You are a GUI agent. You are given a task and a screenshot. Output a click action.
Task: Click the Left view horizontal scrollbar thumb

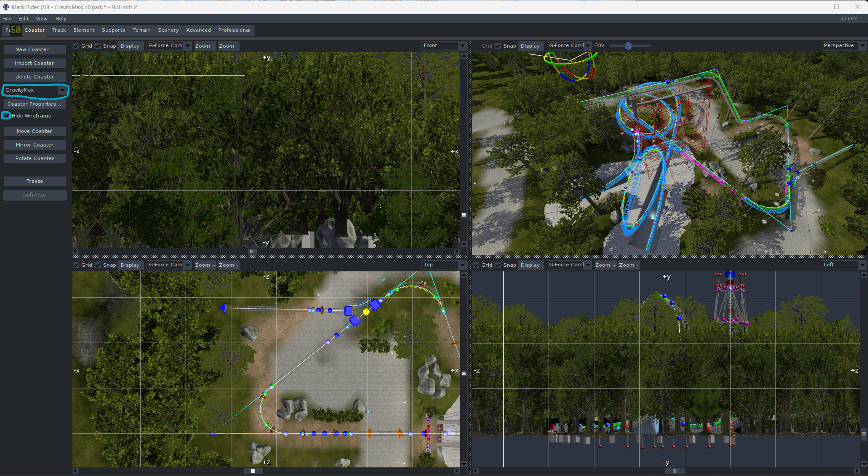coord(675,471)
